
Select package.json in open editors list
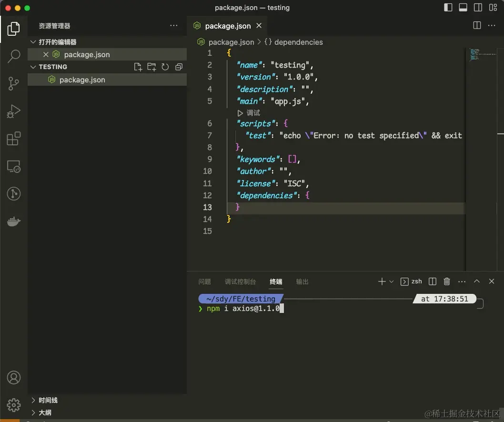pyautogui.click(x=107, y=55)
